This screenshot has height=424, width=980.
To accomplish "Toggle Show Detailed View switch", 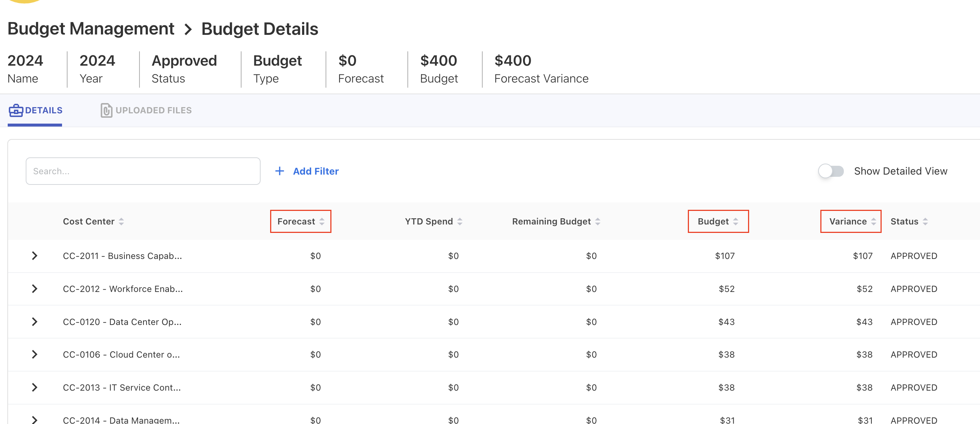I will (x=831, y=171).
